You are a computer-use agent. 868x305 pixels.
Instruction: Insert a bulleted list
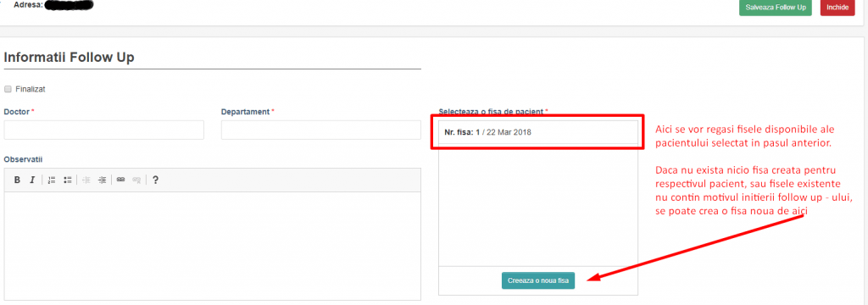68,180
